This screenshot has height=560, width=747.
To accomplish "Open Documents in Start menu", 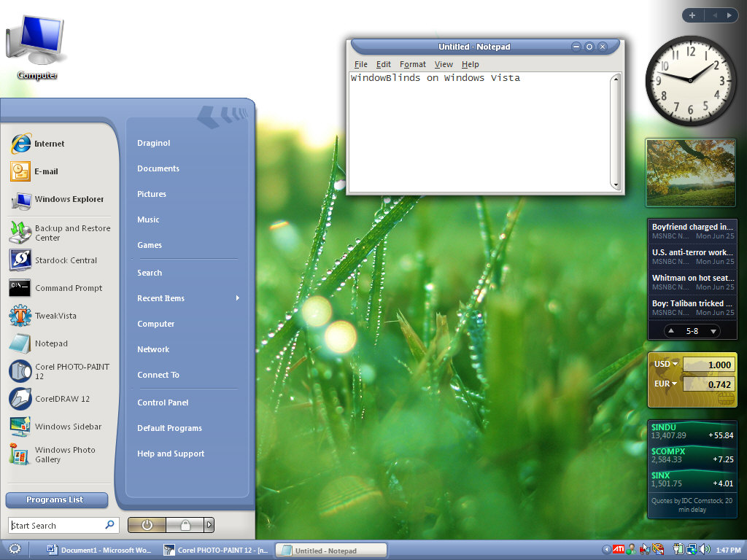I will click(158, 168).
